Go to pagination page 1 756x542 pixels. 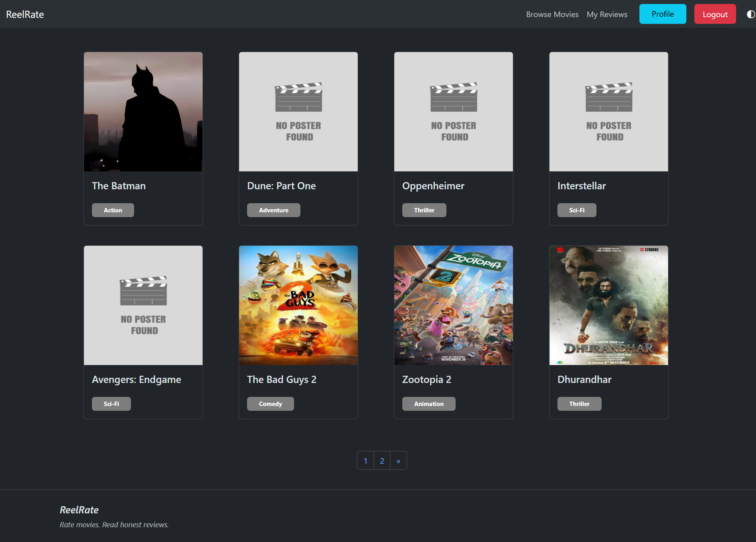[x=366, y=460]
